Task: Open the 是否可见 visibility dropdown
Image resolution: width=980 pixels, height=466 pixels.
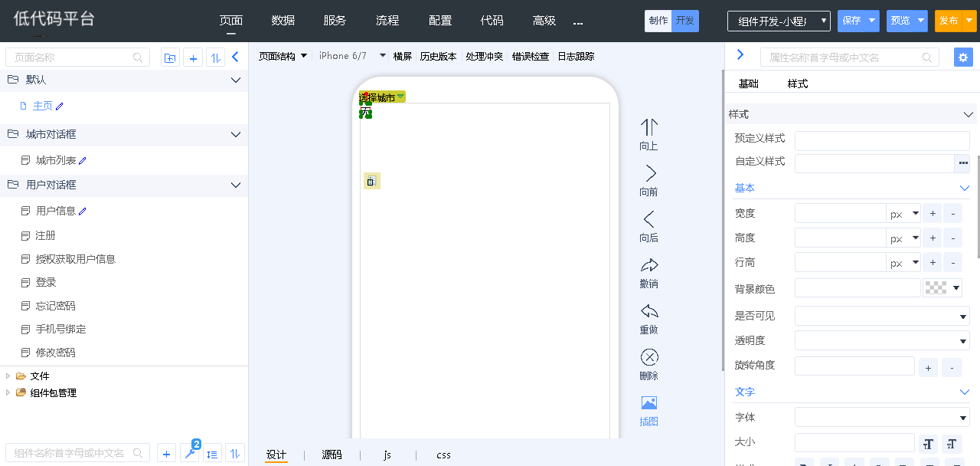Action: pyautogui.click(x=882, y=316)
